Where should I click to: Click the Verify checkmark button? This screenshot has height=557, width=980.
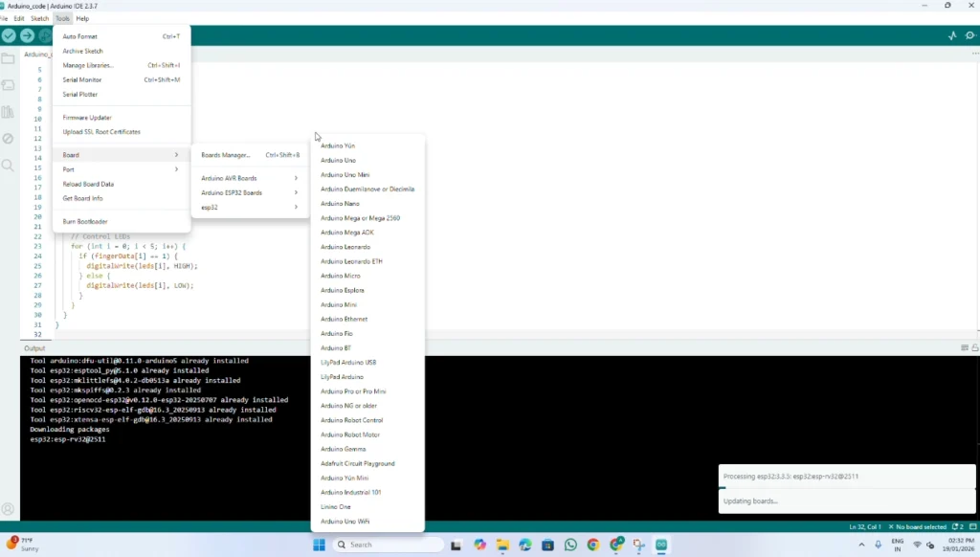coord(9,35)
